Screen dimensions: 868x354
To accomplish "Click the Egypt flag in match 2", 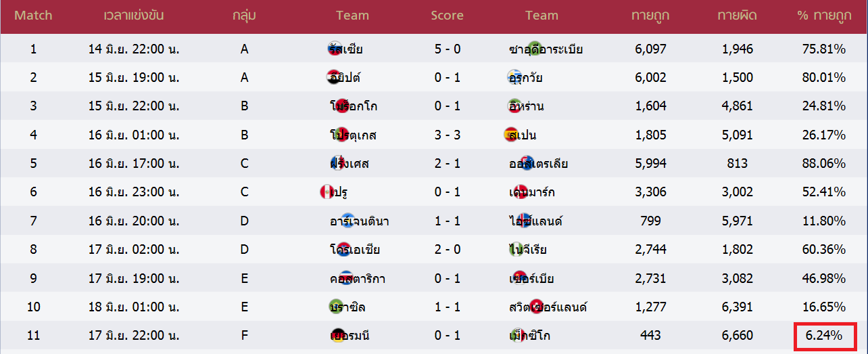I will (x=334, y=77).
